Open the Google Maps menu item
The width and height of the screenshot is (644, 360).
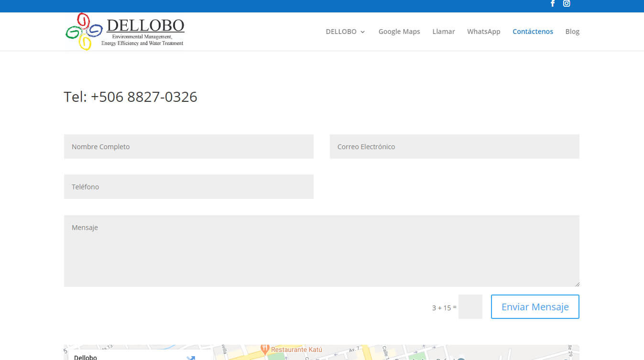click(x=399, y=32)
